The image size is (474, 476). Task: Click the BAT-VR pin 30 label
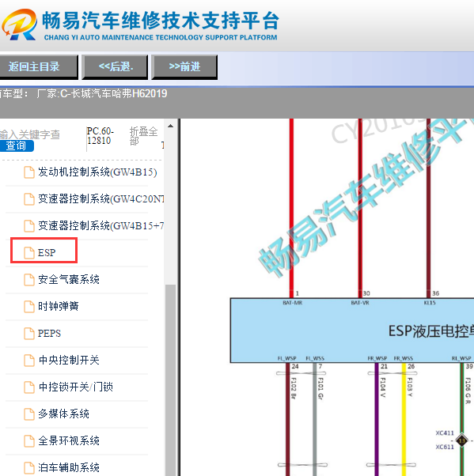coord(360,303)
